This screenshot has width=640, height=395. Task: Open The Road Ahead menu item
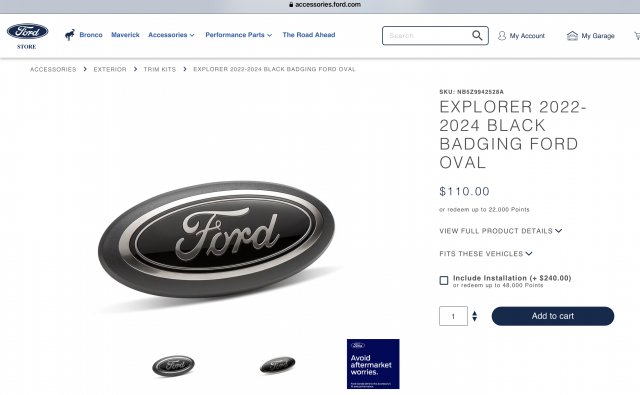(309, 35)
